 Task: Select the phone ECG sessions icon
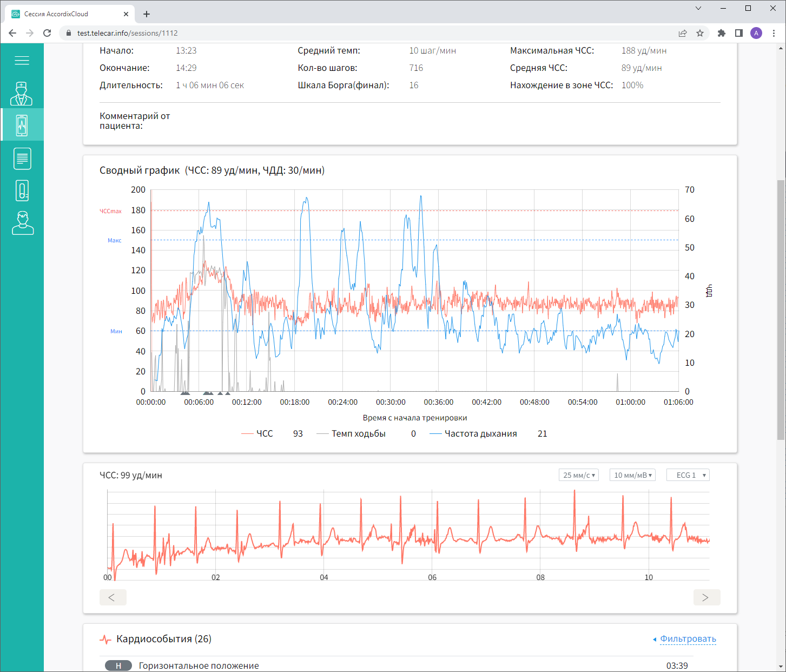(x=22, y=125)
